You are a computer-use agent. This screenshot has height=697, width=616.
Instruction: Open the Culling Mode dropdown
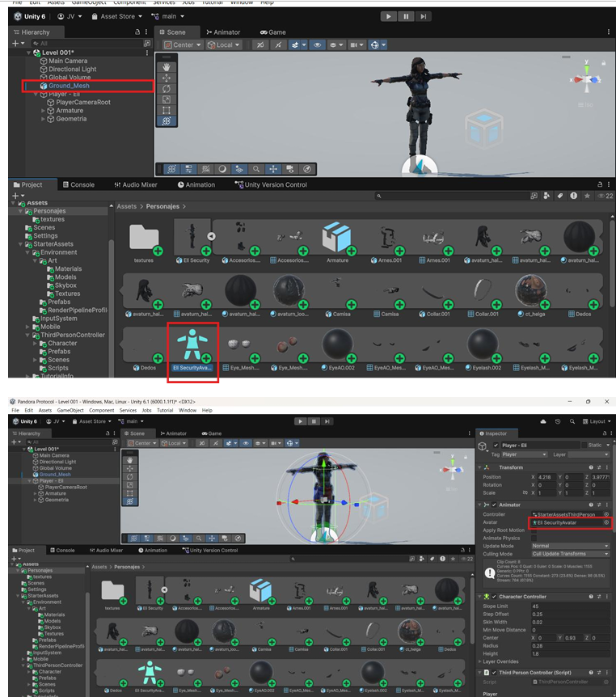tap(570, 554)
